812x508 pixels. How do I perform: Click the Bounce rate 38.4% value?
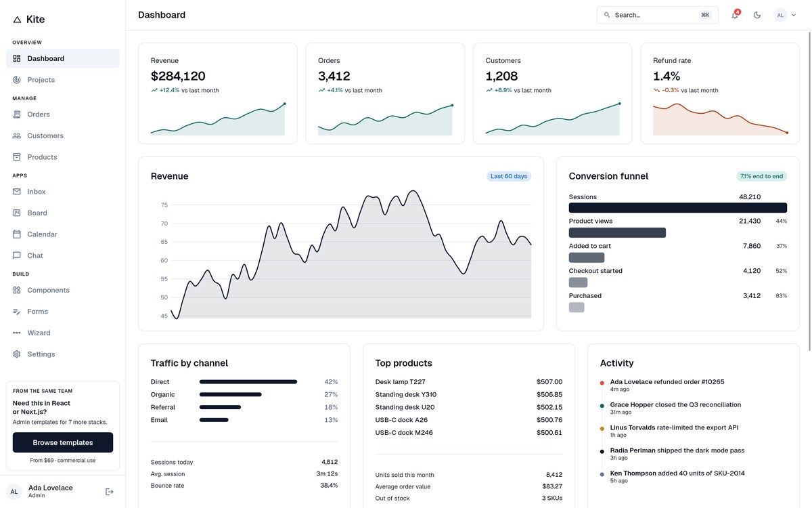click(329, 486)
